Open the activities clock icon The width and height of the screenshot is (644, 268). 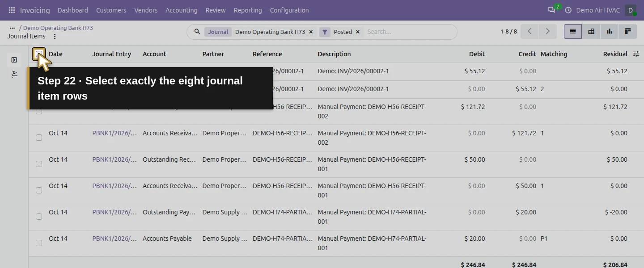568,10
